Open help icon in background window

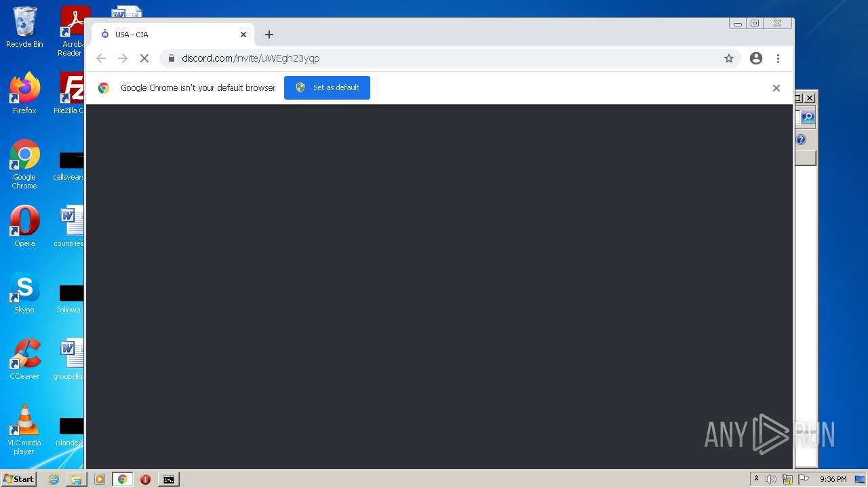(x=801, y=140)
